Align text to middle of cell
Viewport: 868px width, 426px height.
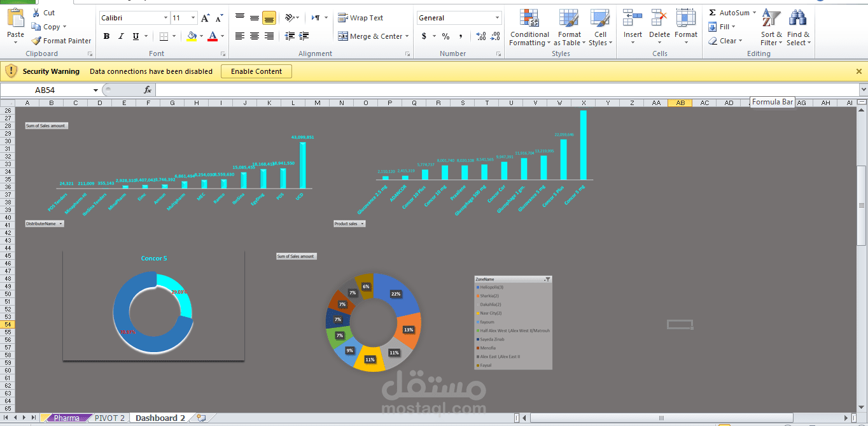coord(255,18)
